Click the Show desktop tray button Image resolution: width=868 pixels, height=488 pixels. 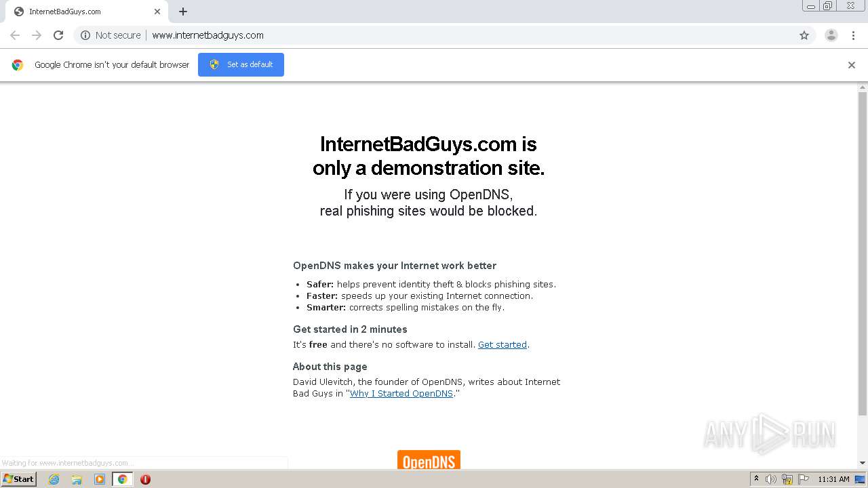pos(861,479)
